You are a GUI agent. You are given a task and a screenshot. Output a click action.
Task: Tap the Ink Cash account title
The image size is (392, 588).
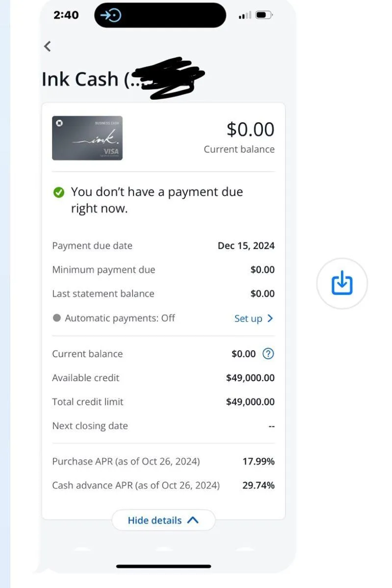pos(80,79)
